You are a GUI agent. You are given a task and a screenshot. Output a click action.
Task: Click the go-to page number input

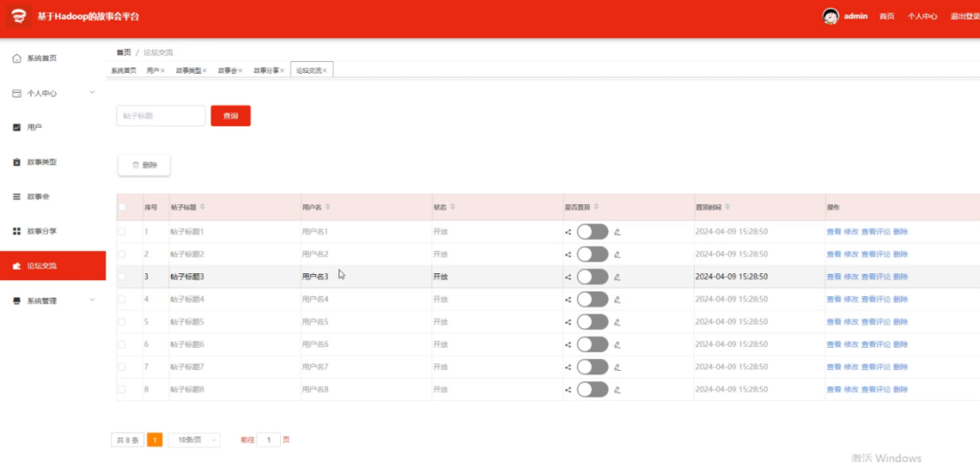(x=268, y=440)
